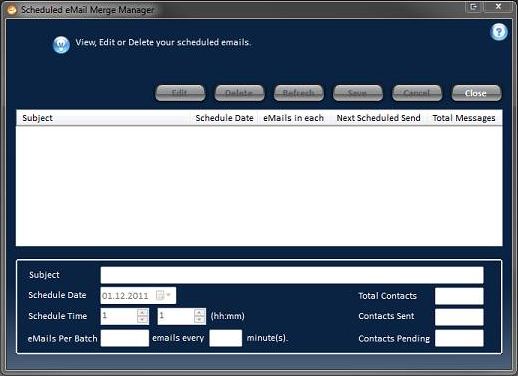Sort by the Schedule Date column header
The height and width of the screenshot is (376, 518).
tap(224, 118)
